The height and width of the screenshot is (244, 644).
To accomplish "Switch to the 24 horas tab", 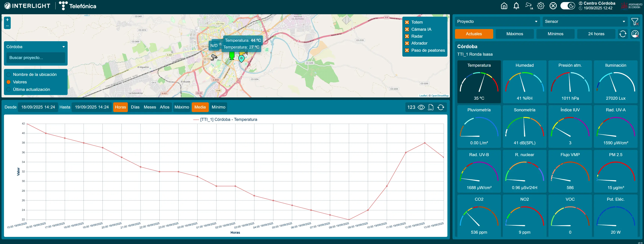I will pyautogui.click(x=596, y=34).
